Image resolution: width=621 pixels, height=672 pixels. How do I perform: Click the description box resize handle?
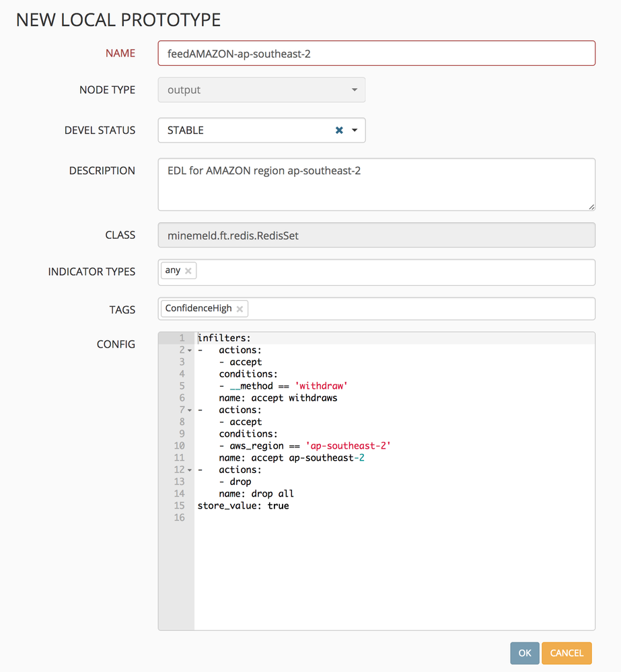(591, 206)
